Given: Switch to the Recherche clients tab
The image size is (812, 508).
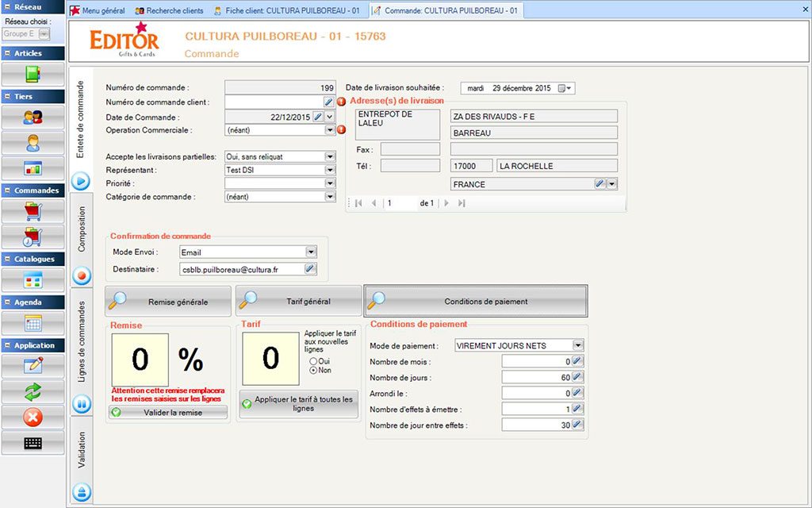Looking at the screenshot, I should pos(169,11).
